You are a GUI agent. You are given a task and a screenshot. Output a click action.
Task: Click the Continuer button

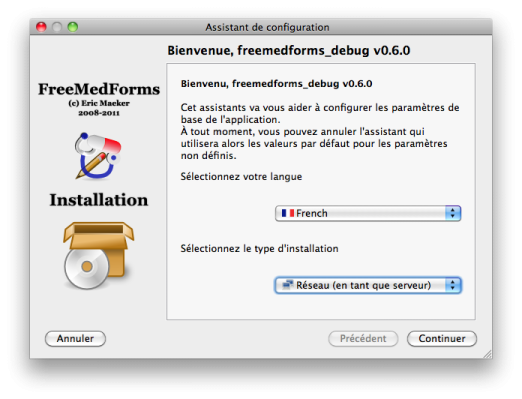[442, 339]
